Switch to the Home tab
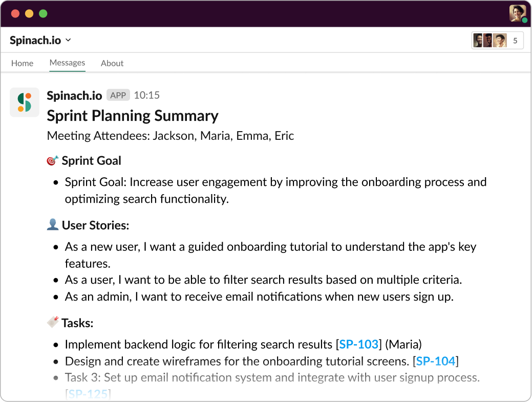This screenshot has width=532, height=402. click(22, 63)
